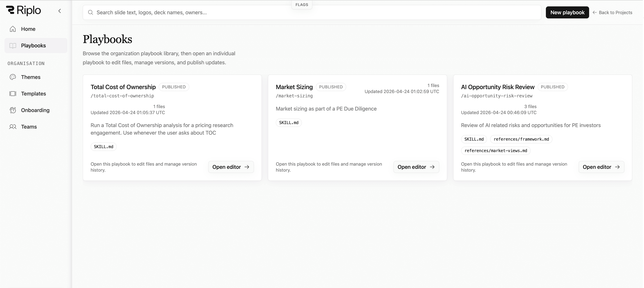The image size is (644, 288).
Task: Click AI Opportunity Risk Review title
Action: 498,87
